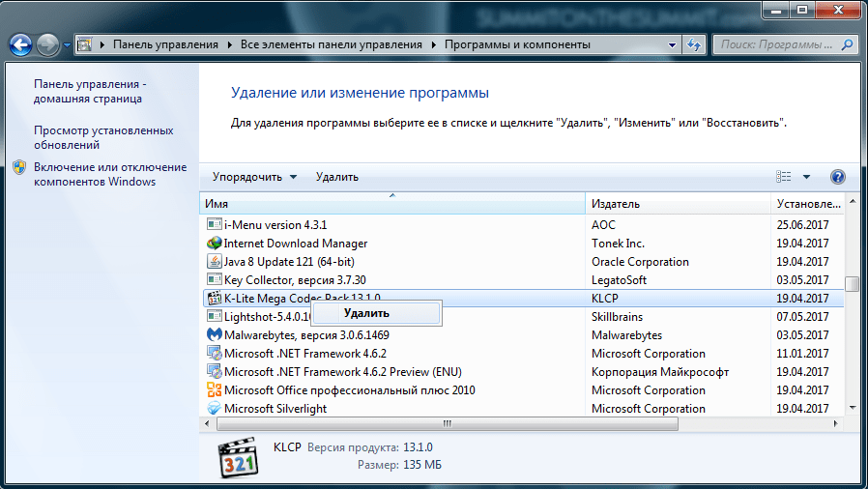Click vertical scrollbar up arrow
This screenshot has height=489, width=868.
853,201
